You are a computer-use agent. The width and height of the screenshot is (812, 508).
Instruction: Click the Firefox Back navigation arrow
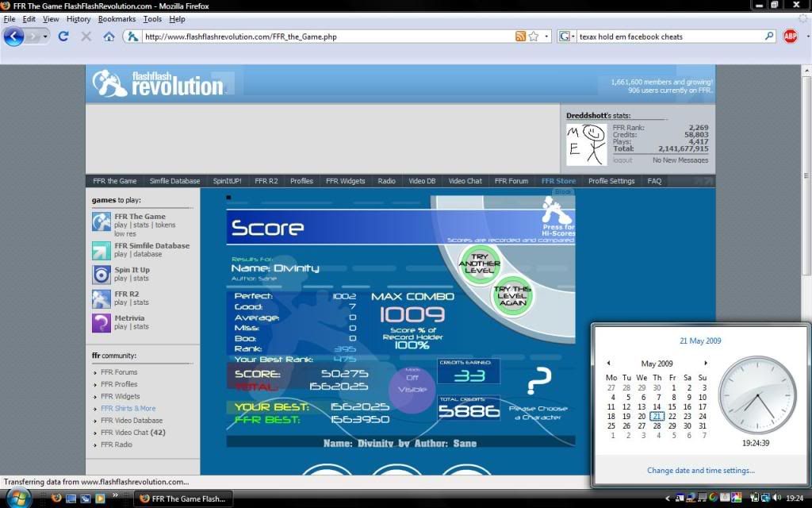pyautogui.click(x=13, y=37)
